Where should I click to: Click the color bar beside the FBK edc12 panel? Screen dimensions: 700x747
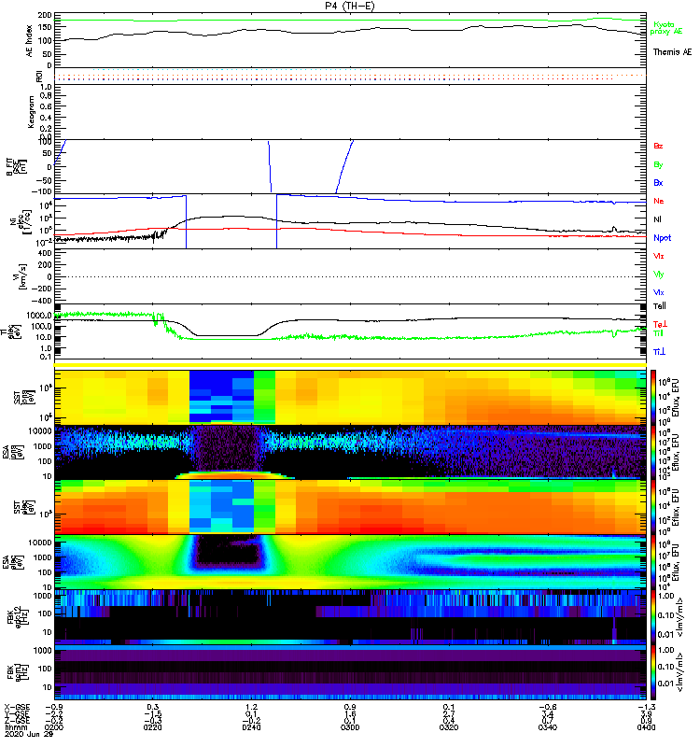point(652,617)
